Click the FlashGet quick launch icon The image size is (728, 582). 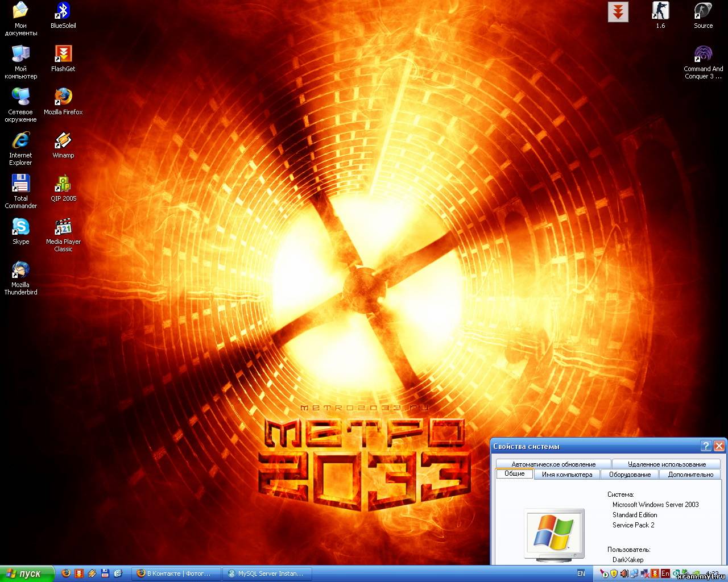pyautogui.click(x=79, y=573)
